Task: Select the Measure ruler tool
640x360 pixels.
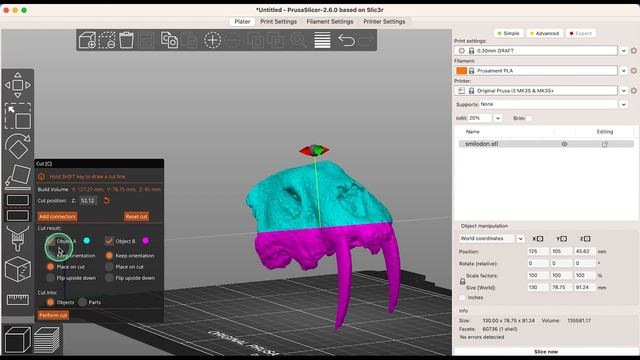Action: pyautogui.click(x=18, y=300)
